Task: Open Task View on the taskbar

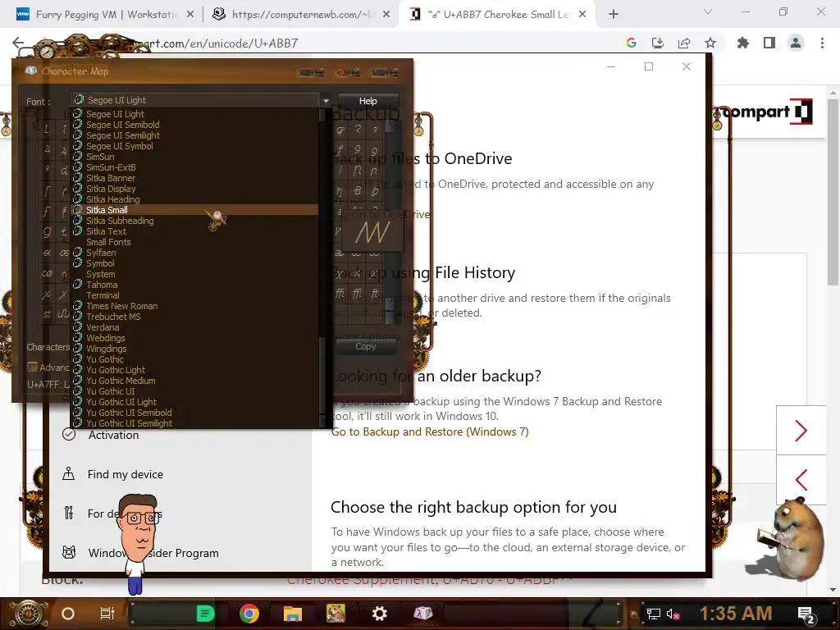Action: point(107,614)
